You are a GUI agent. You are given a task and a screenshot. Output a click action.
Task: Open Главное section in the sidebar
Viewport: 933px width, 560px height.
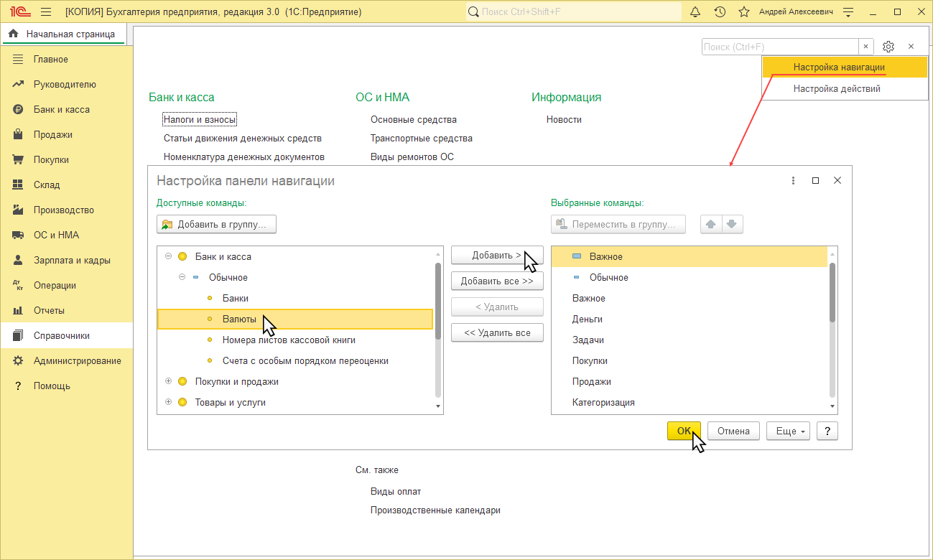66,59
